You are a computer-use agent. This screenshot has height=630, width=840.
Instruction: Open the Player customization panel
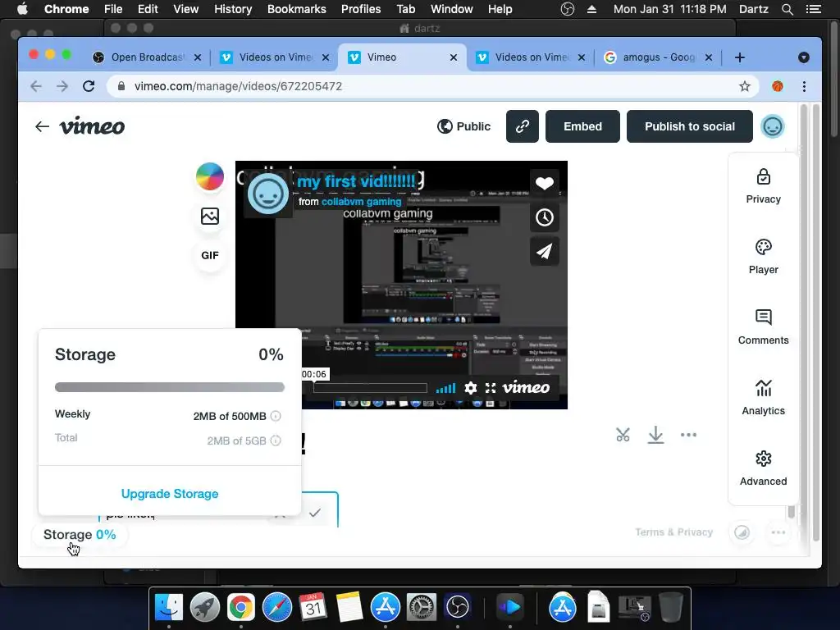[x=764, y=257]
